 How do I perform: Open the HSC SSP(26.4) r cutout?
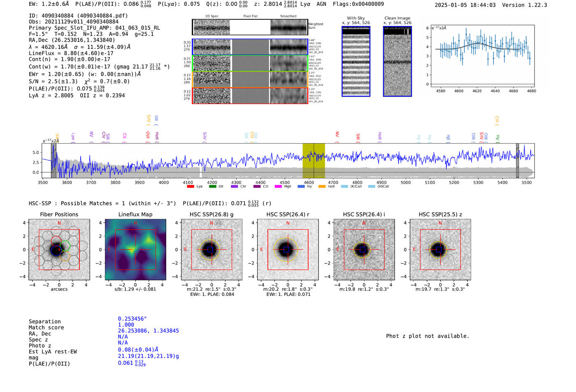(288, 250)
